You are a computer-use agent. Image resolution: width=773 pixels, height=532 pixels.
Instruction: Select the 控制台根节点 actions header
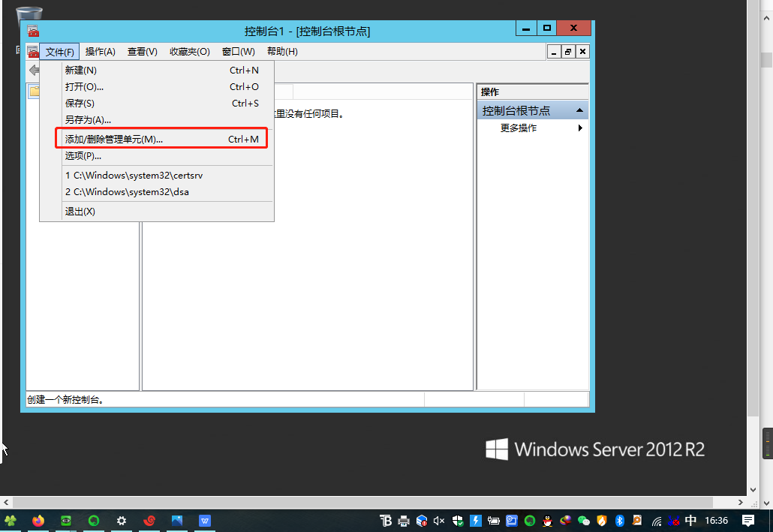coord(532,110)
